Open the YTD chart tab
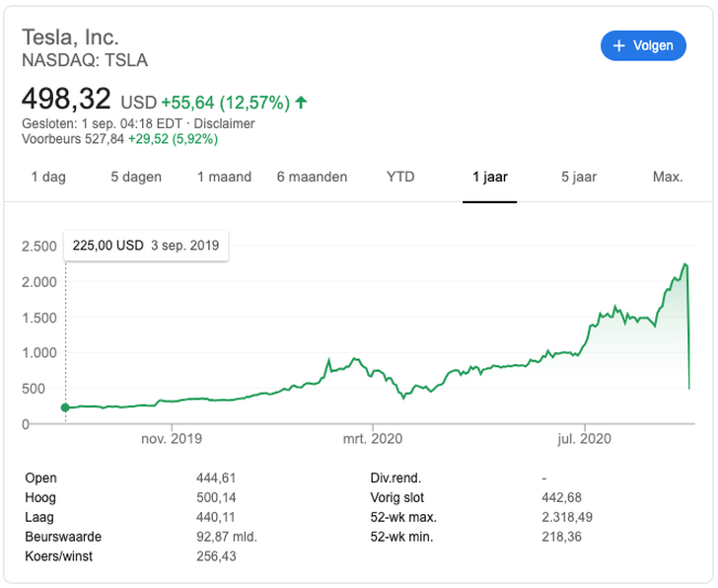 400,177
